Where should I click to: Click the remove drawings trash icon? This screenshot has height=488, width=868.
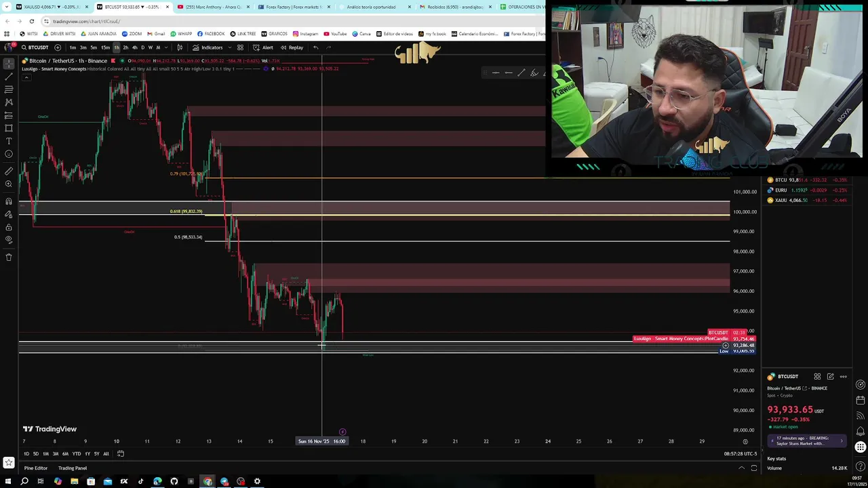click(9, 257)
